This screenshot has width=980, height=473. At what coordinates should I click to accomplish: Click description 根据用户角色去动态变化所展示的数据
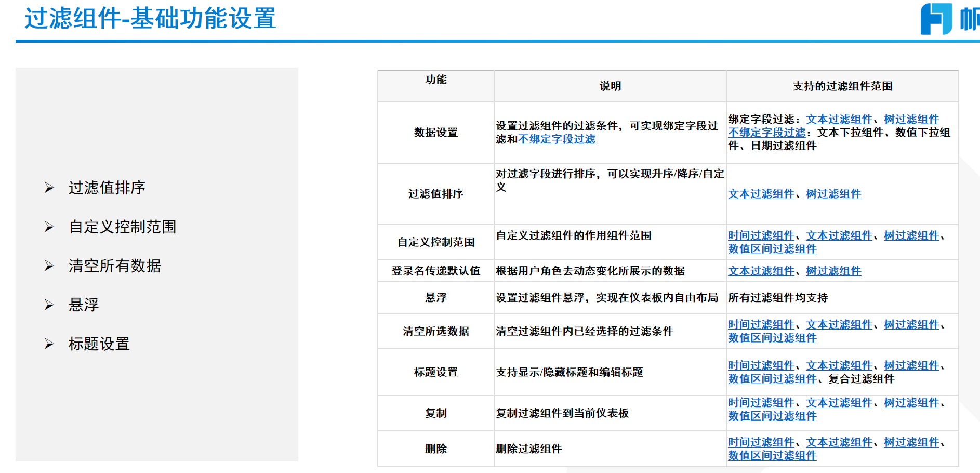[x=590, y=271]
